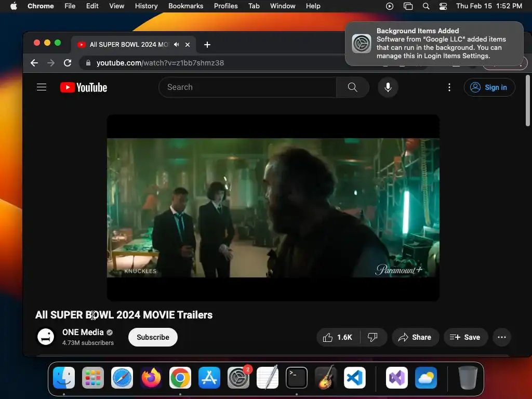This screenshot has width=532, height=399.
Task: Open the File menu
Action: pos(70,6)
